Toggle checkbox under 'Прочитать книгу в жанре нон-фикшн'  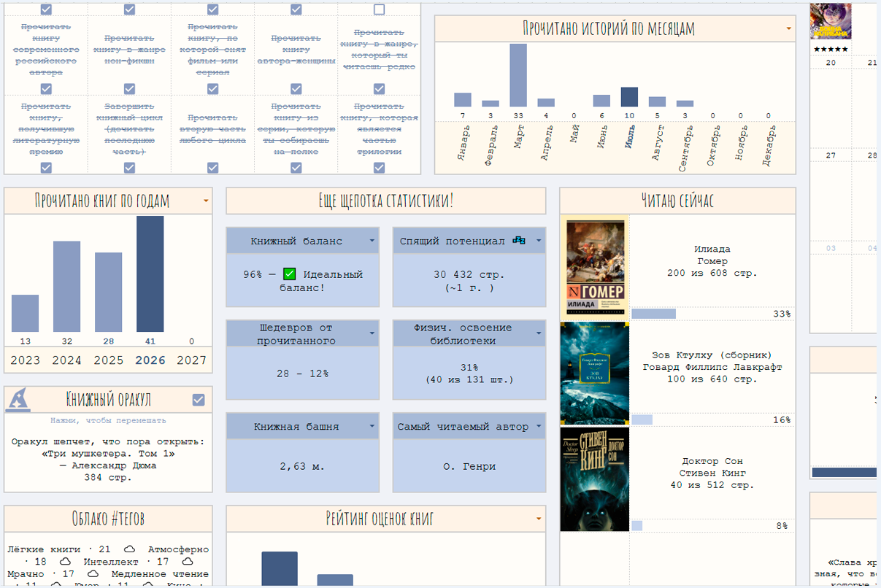tap(129, 89)
